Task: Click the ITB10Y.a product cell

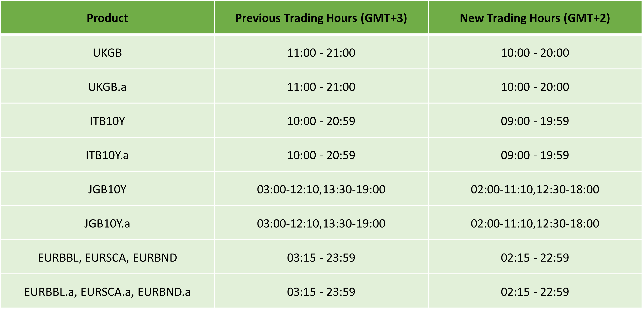Action: (107, 155)
